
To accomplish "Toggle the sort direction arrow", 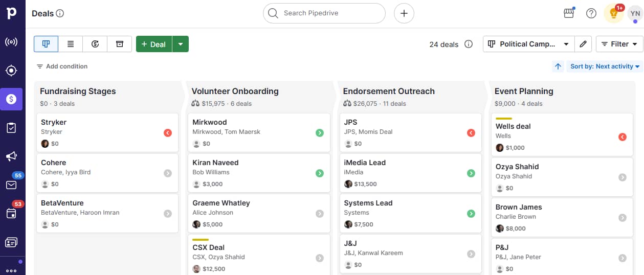I will (x=558, y=66).
